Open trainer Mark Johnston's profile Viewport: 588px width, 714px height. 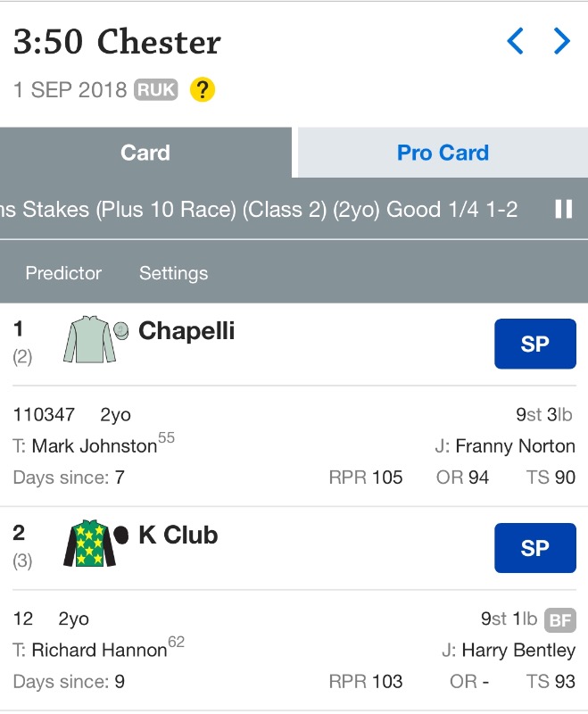click(94, 446)
